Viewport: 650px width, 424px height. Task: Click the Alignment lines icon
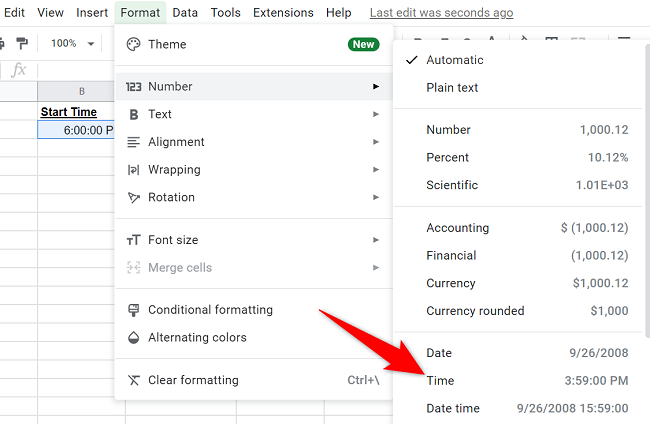point(133,142)
